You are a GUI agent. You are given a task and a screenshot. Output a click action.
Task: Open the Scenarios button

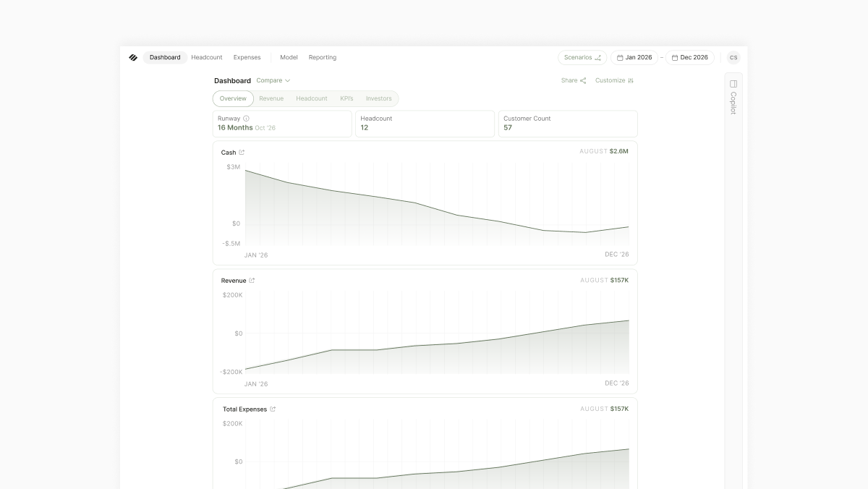point(582,58)
